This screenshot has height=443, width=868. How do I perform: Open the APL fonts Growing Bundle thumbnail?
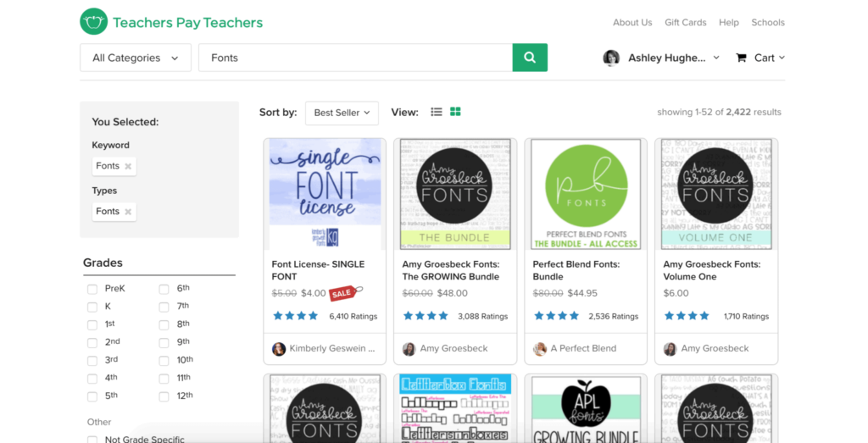point(586,409)
